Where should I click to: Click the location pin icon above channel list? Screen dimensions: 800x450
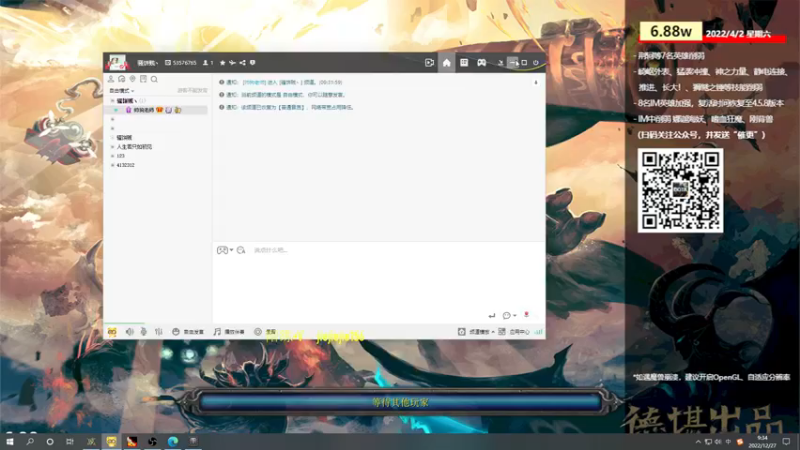click(133, 79)
